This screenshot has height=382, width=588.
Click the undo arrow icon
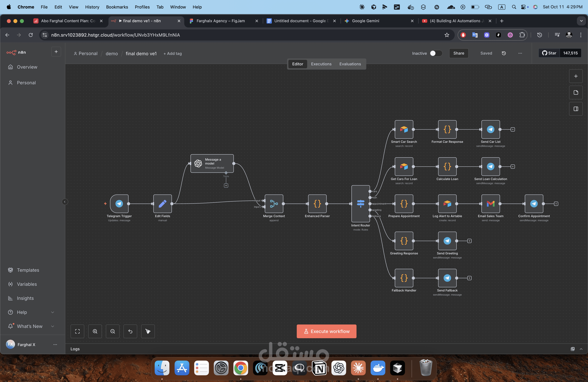[130, 331]
